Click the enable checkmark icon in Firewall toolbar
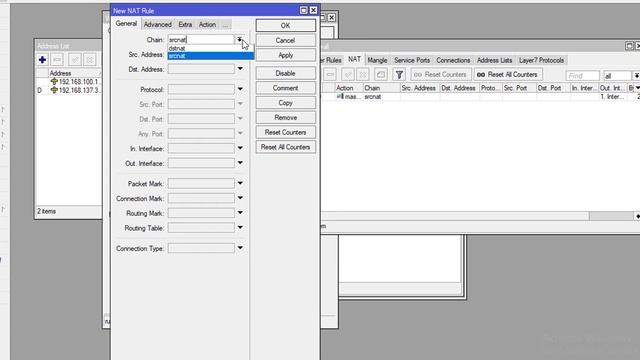The image size is (640, 360). [348, 75]
